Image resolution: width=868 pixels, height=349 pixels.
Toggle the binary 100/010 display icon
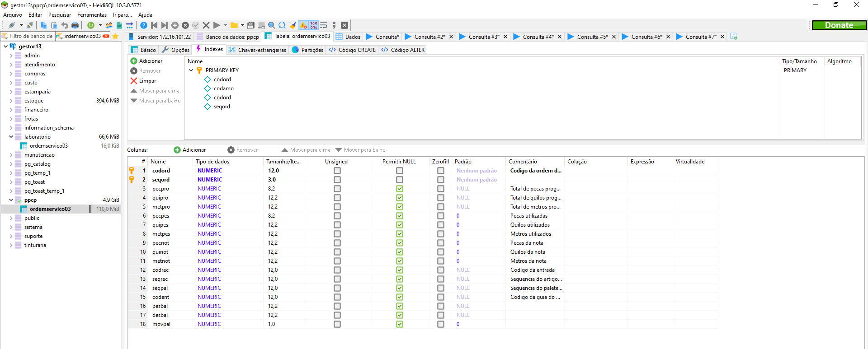[314, 25]
